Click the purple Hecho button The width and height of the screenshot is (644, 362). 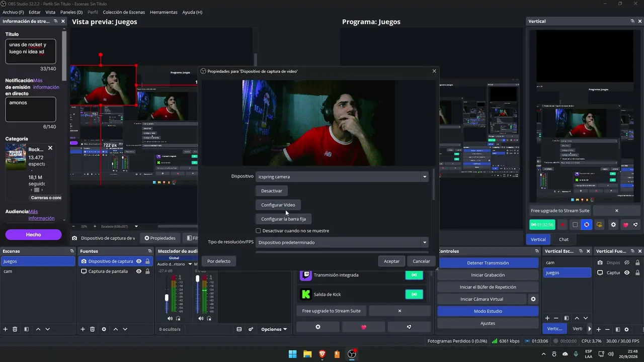[33, 235]
